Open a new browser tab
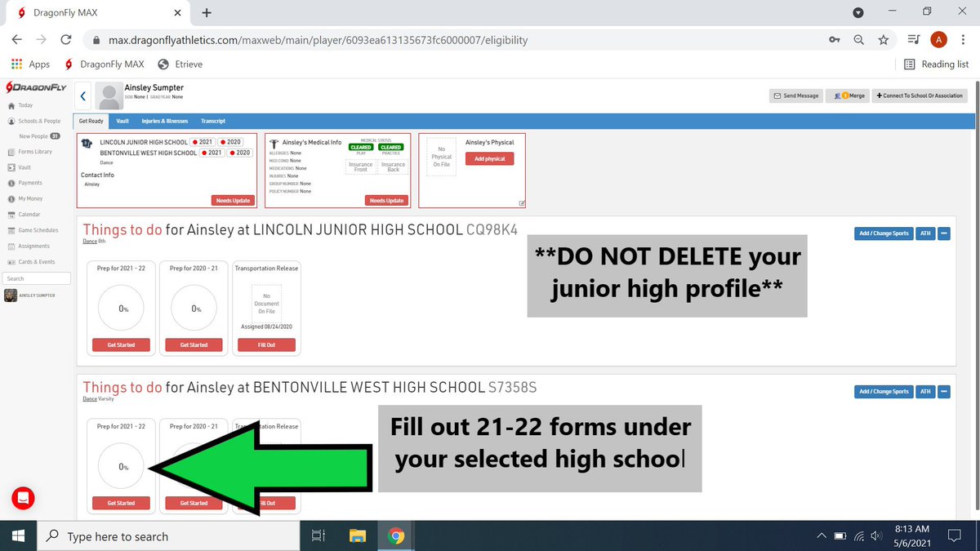 [207, 12]
